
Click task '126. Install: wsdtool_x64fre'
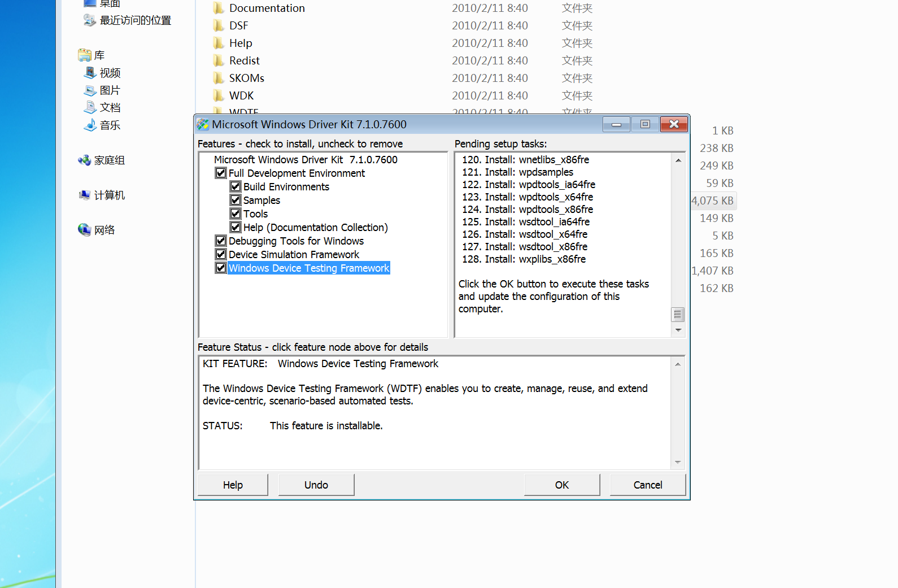[525, 234]
